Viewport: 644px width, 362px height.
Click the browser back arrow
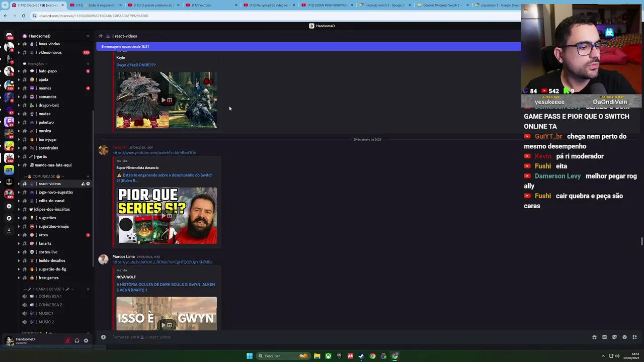point(6,16)
